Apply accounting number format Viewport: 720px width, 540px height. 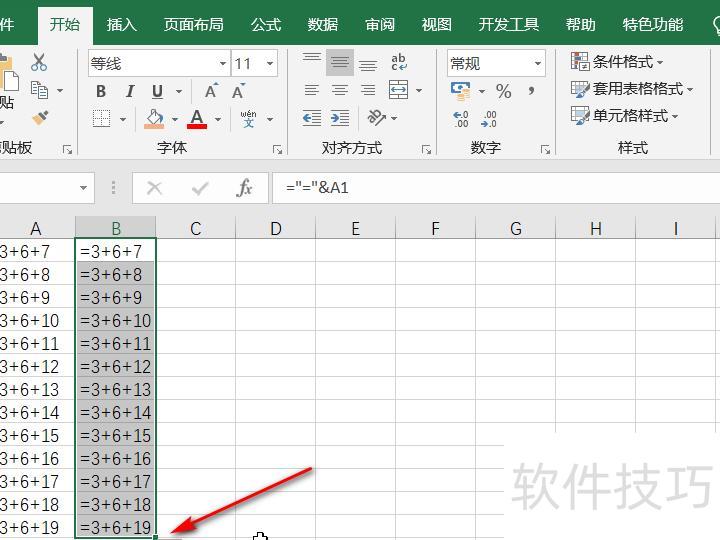pyautogui.click(x=461, y=91)
